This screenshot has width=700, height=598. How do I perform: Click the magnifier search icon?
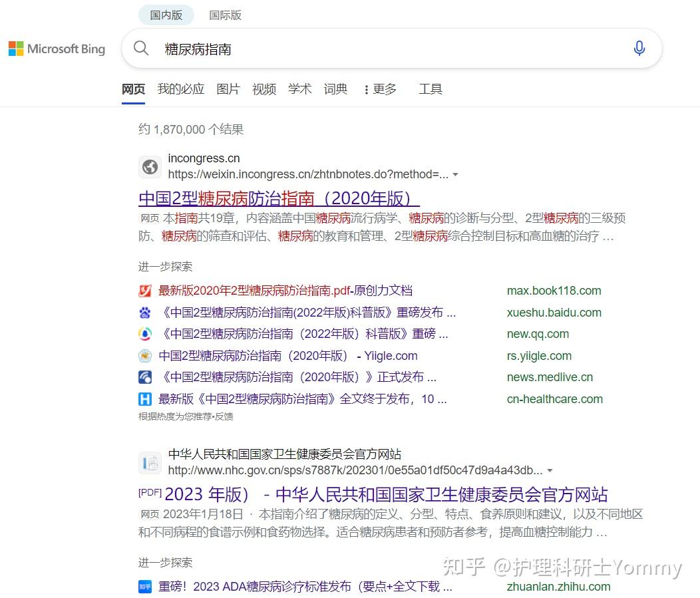(141, 48)
